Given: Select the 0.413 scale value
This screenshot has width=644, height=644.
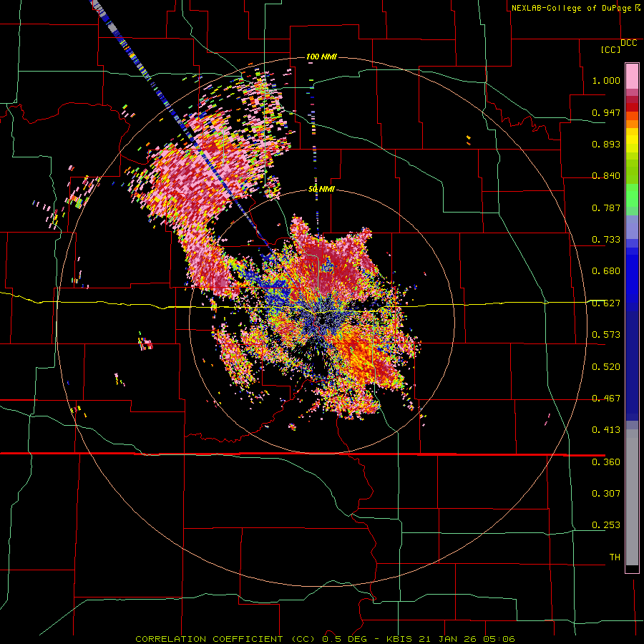Looking at the screenshot, I should [x=606, y=430].
